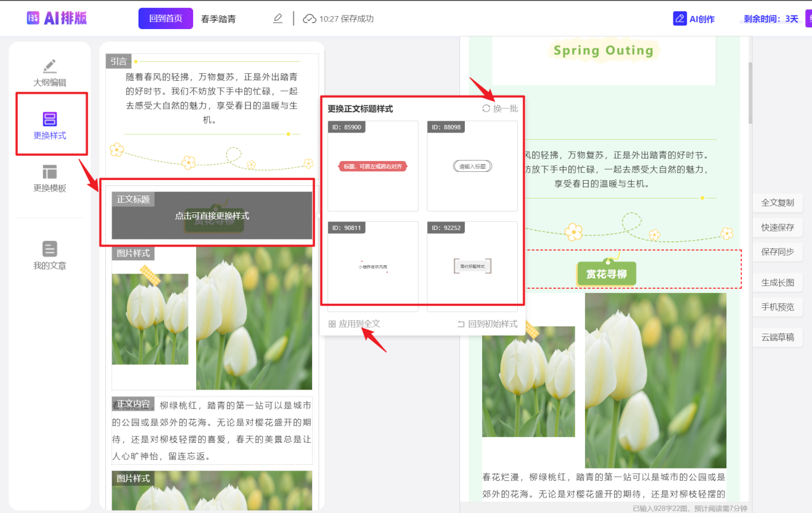Open 我的文章 articles icon
The height and width of the screenshot is (513, 812).
coord(50,248)
